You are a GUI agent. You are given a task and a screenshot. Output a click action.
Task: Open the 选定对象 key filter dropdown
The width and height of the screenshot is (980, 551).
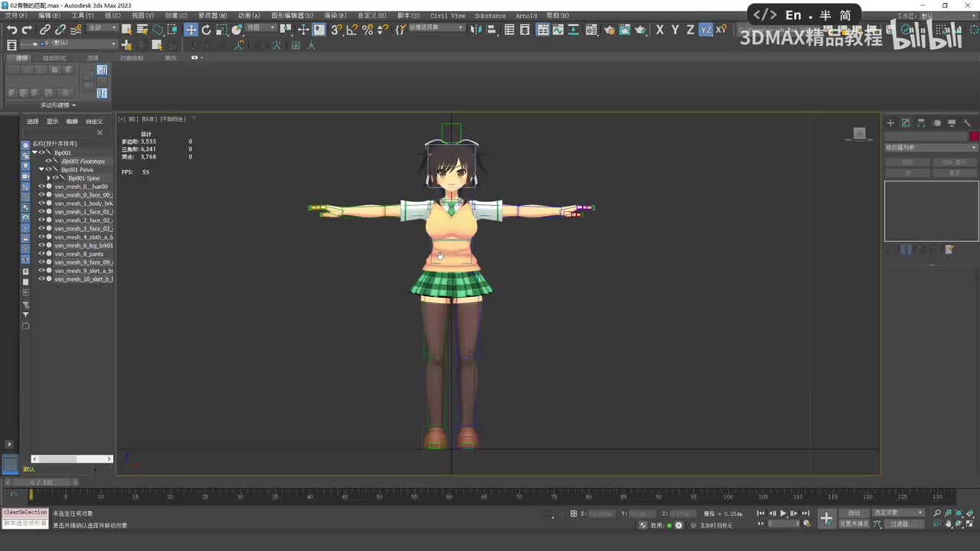(899, 513)
